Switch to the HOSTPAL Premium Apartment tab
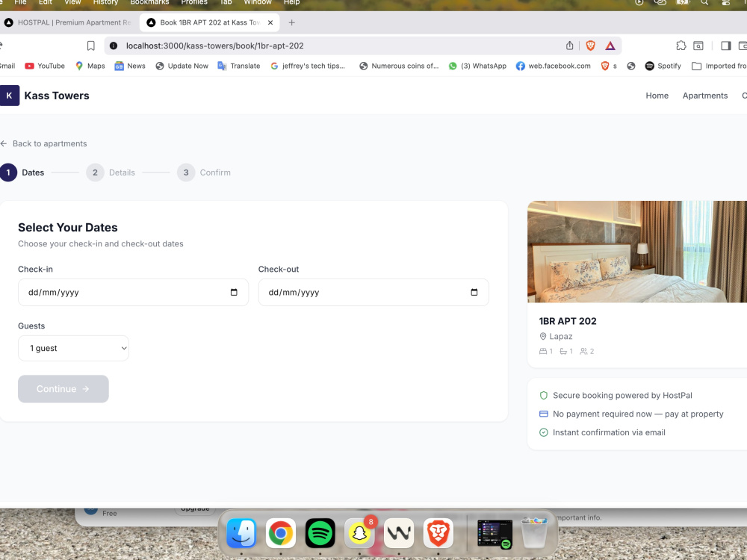The image size is (747, 560). pos(68,22)
